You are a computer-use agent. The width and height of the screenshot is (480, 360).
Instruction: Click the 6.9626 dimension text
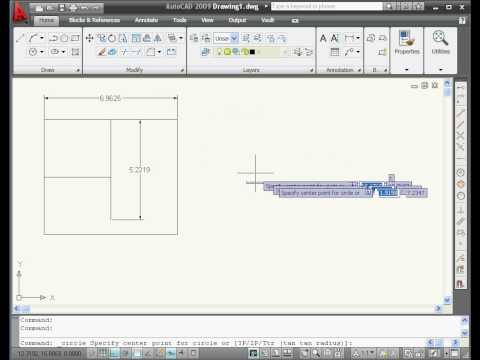click(110, 98)
